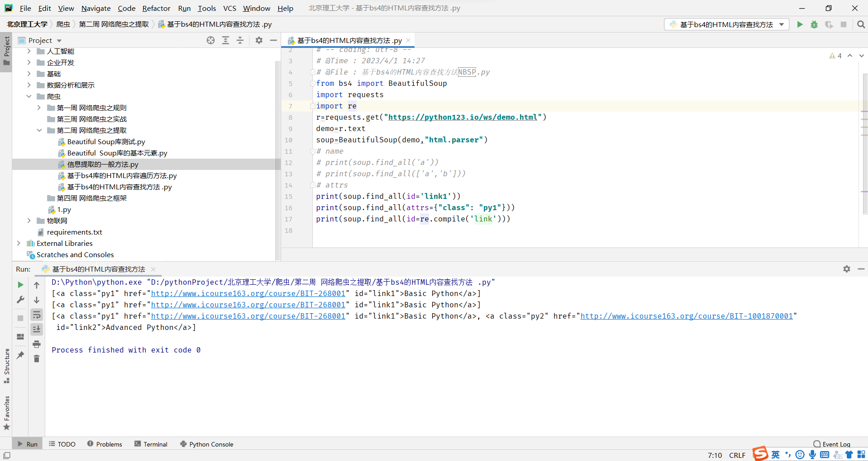
Task: Select file 信息提取的一般方法.py
Action: coord(103,164)
